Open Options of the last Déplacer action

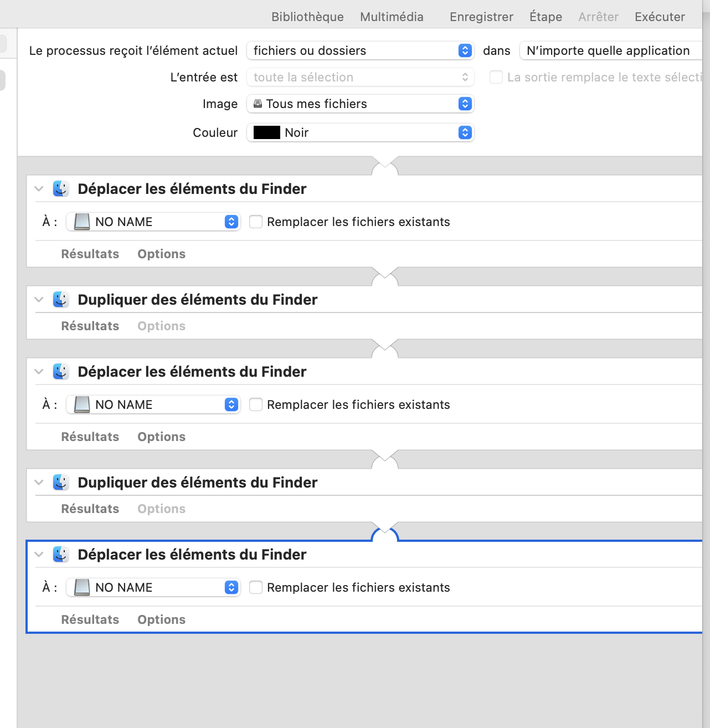161,619
